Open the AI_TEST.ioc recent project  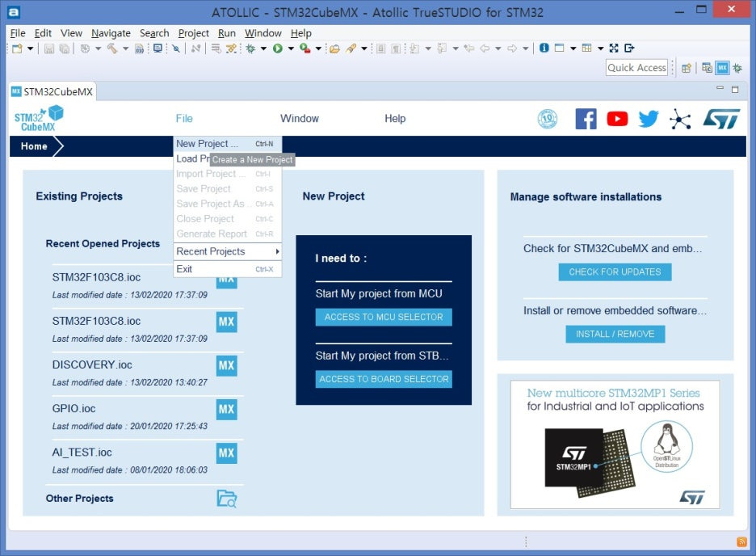(x=82, y=453)
